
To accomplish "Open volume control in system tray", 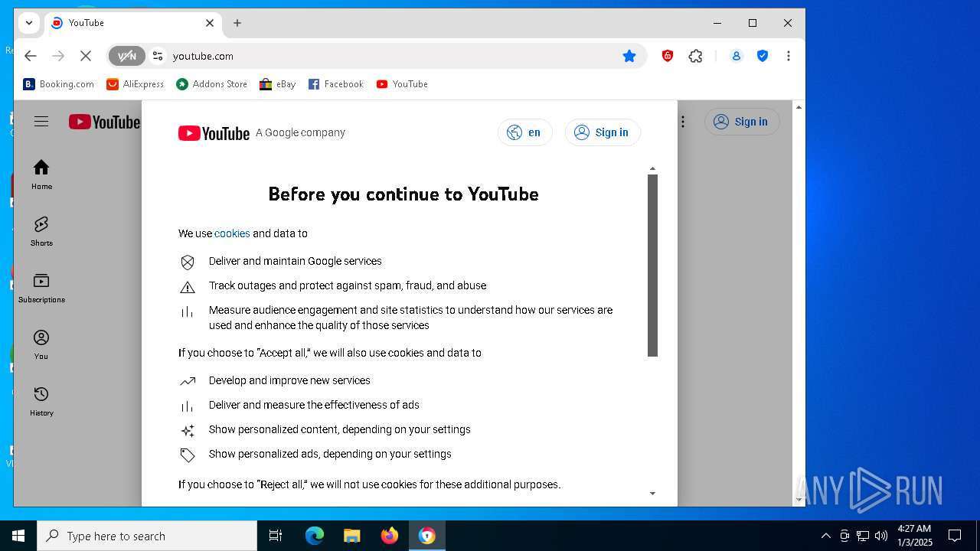I will 881,536.
